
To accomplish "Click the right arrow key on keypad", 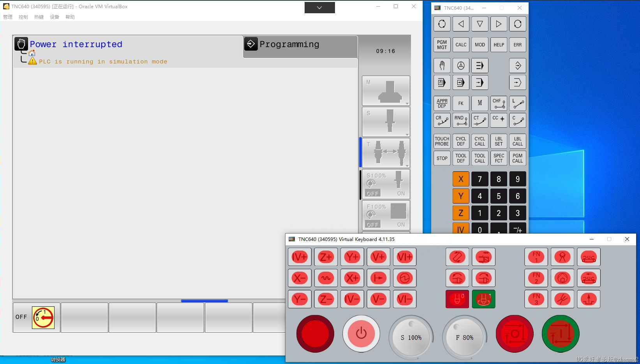I will [499, 24].
